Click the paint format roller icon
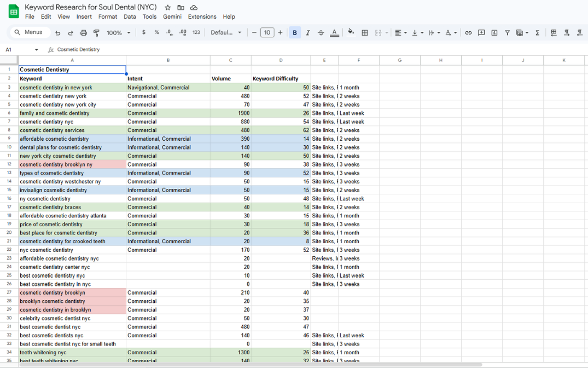Screen dimensions: 588x368 tap(96, 33)
